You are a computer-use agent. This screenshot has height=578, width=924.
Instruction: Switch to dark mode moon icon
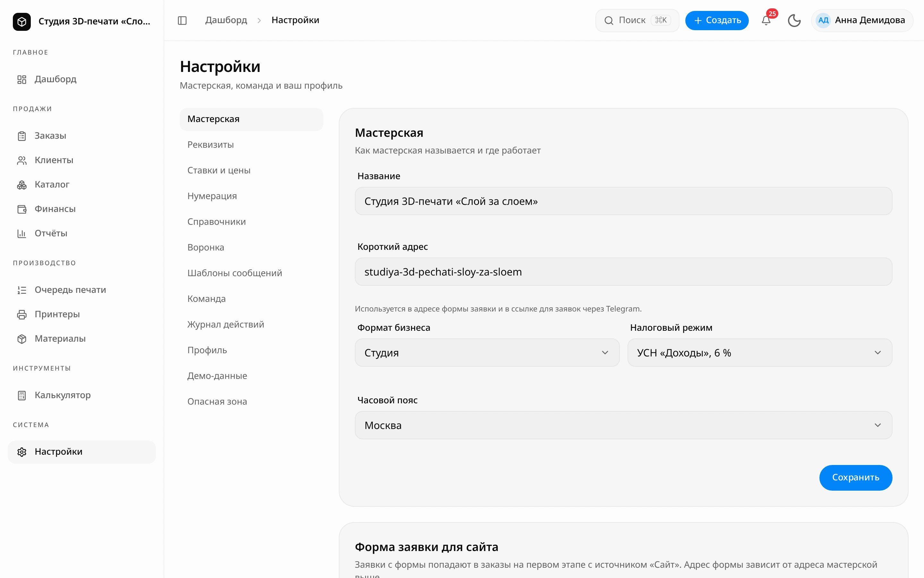(x=794, y=20)
